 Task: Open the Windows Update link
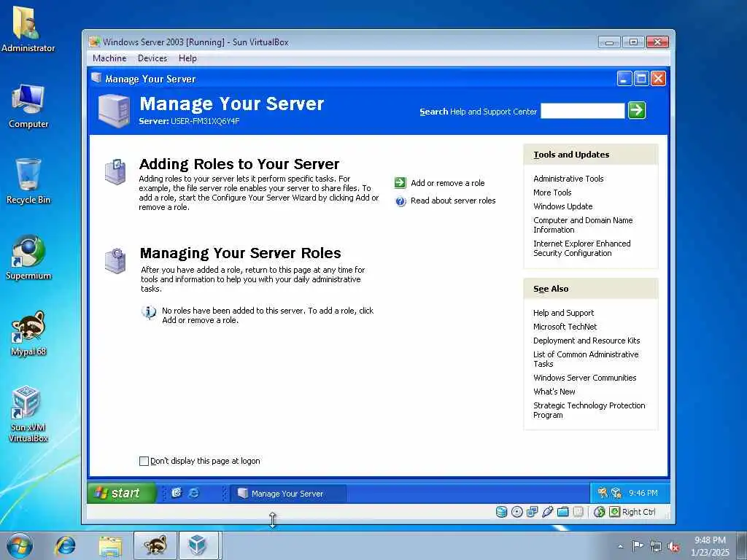pyautogui.click(x=562, y=206)
